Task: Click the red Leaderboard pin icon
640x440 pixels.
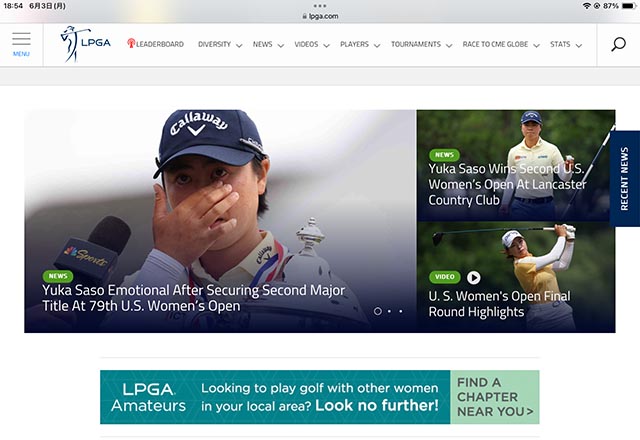Action: click(131, 43)
